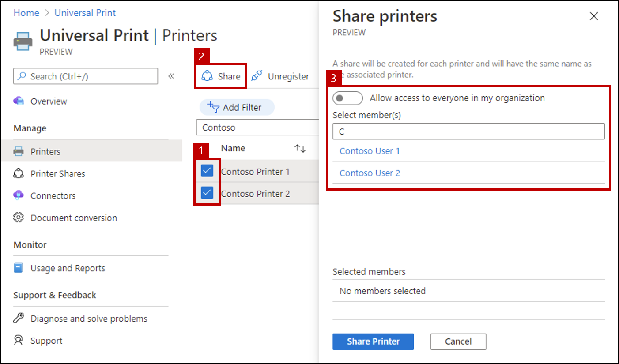Click the Contoso Printer 1 name
The height and width of the screenshot is (364, 619).
pyautogui.click(x=255, y=172)
